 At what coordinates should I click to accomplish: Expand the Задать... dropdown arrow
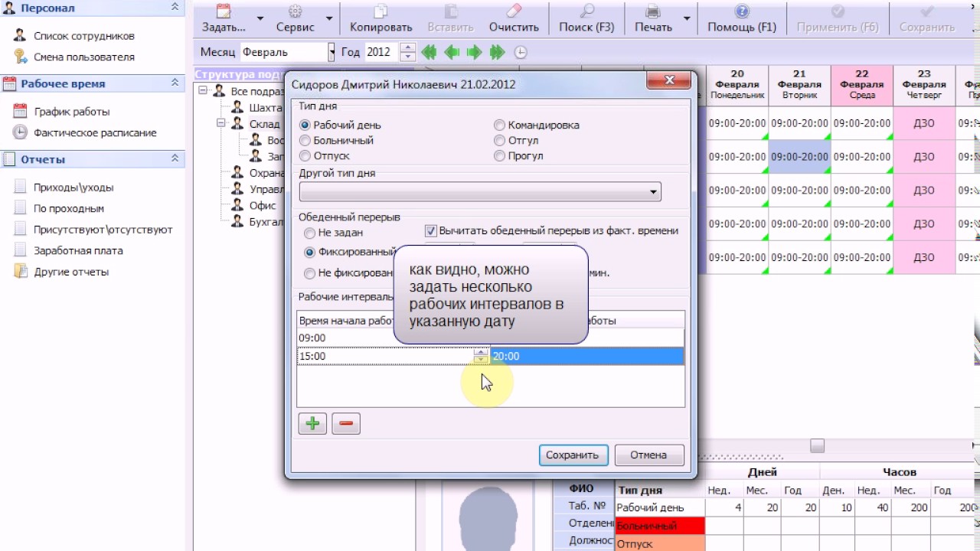pos(260,19)
